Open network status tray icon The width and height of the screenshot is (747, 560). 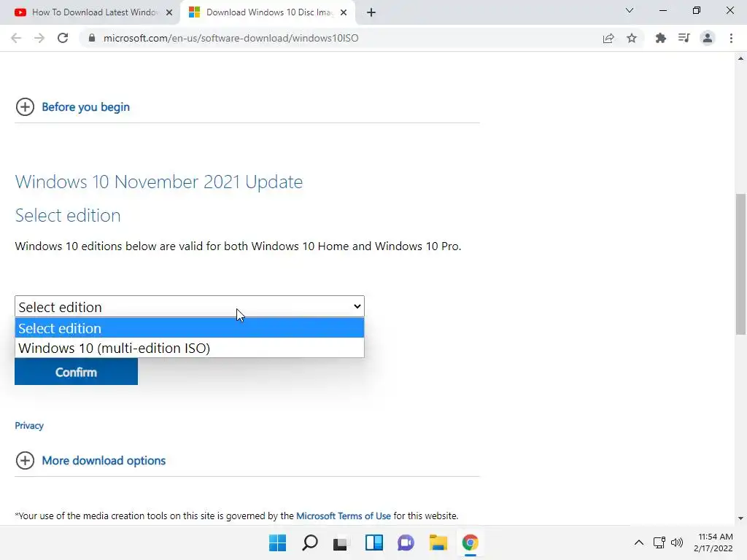pyautogui.click(x=659, y=542)
